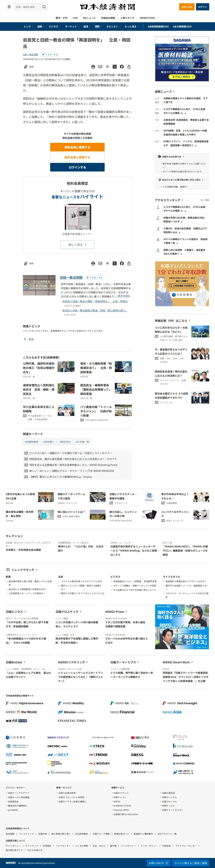Click the top share-upload icon
Viewport: 215px width, 868px height.
tap(129, 67)
